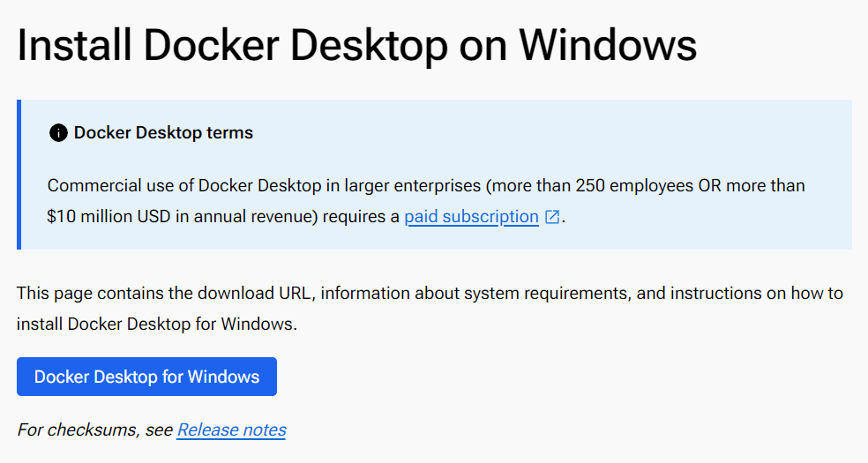Open the paid subscription link
This screenshot has width=868, height=463.
coord(472,216)
